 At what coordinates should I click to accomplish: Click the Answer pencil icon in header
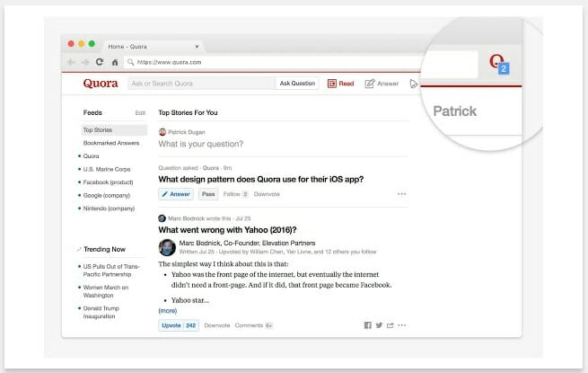point(370,84)
